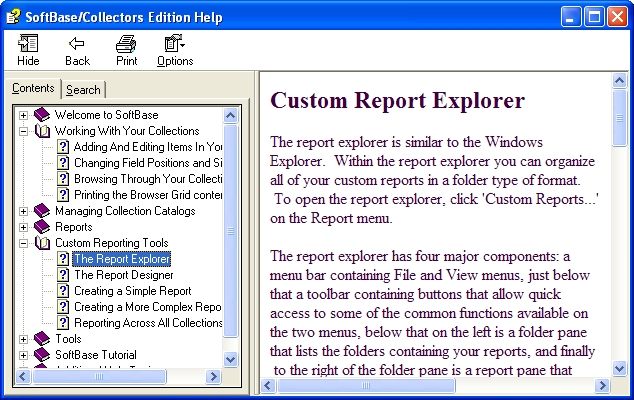Expand the Reports node
Image resolution: width=634 pixels, height=400 pixels.
tap(23, 227)
